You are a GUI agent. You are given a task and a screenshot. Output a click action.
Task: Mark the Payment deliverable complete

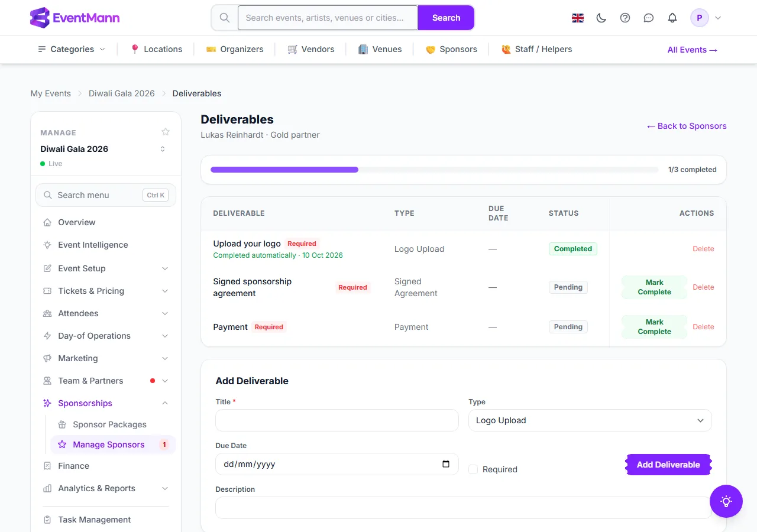tap(654, 327)
